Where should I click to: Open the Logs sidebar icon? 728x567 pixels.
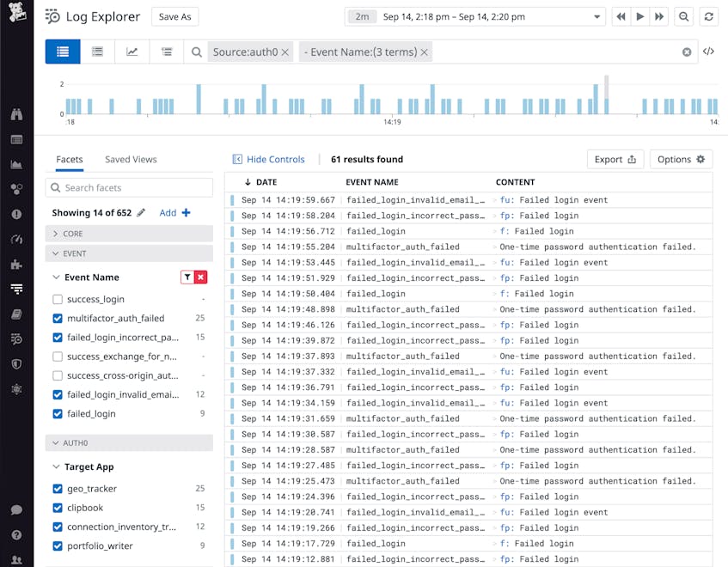(16, 290)
